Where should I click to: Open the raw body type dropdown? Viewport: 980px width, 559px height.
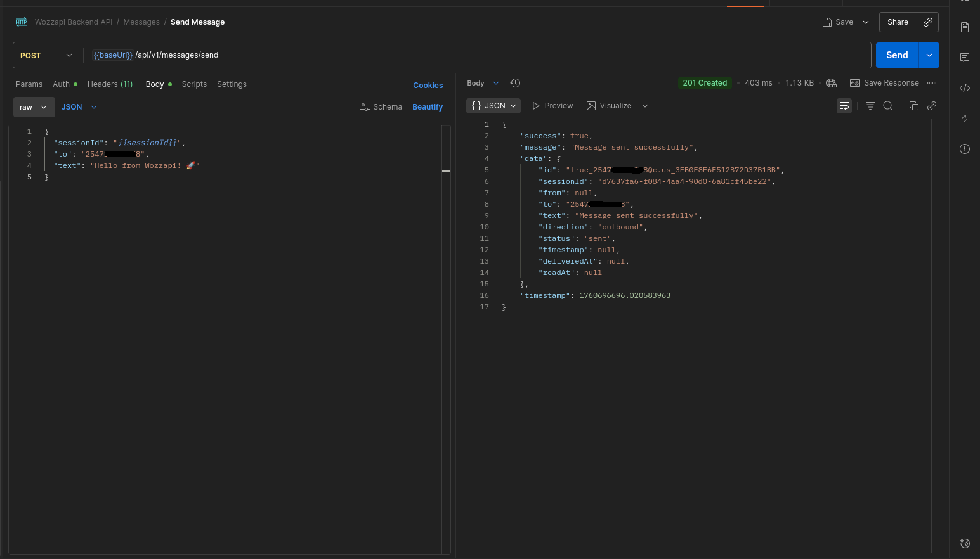pyautogui.click(x=34, y=107)
